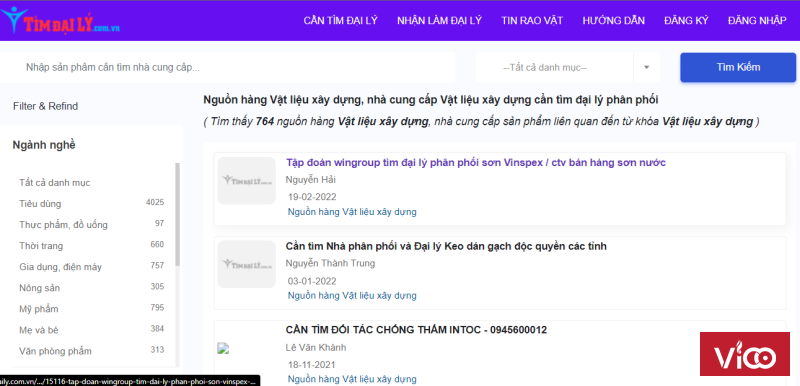Image resolution: width=800 pixels, height=386 pixels.
Task: Open the thumbnail of the Keo dán gạch listing
Action: pyautogui.click(x=246, y=264)
